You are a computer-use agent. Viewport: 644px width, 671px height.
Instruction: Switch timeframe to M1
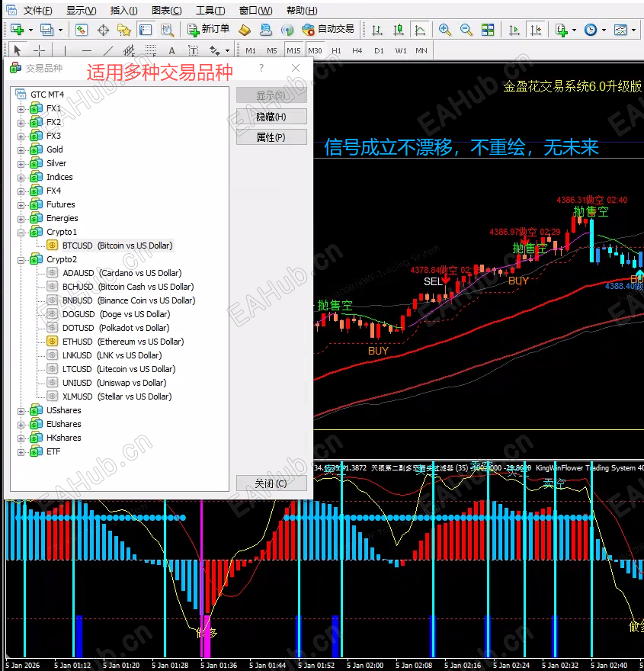click(x=251, y=50)
